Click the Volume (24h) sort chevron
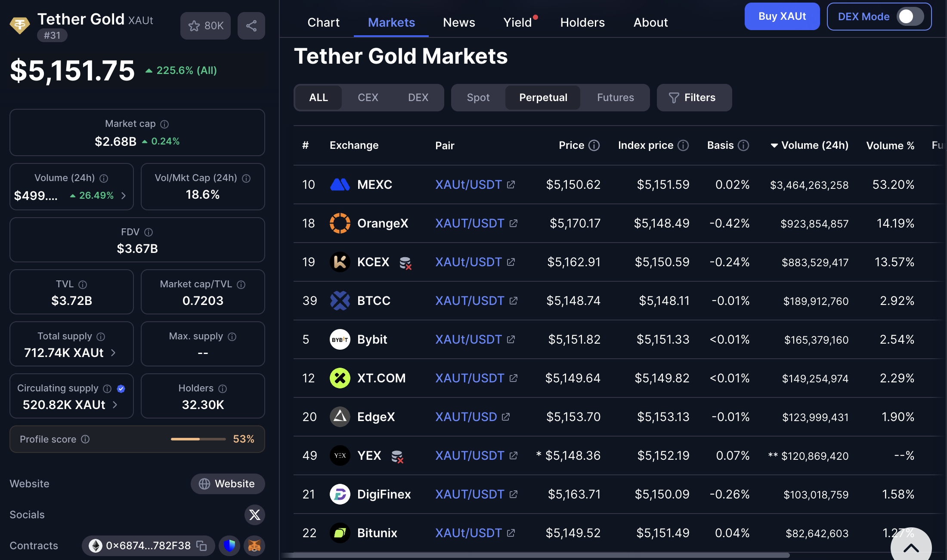The height and width of the screenshot is (560, 947). (774, 145)
